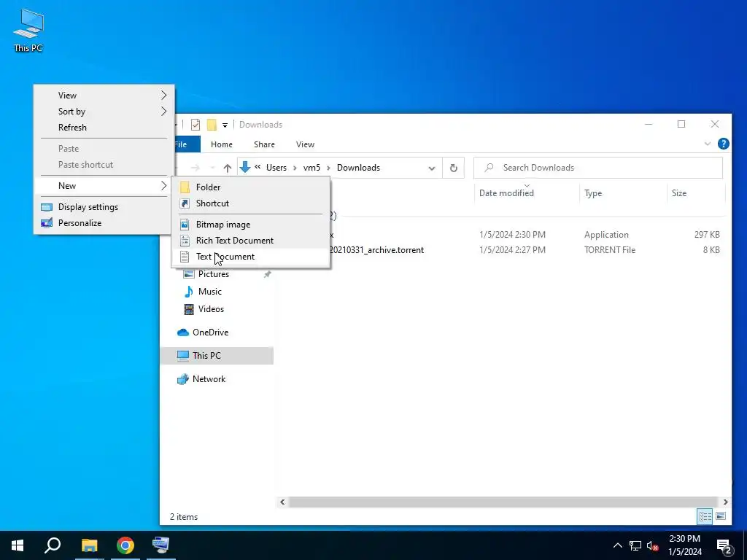Click Downloads breadcrumb segment
The height and width of the screenshot is (560, 747).
pyautogui.click(x=358, y=168)
